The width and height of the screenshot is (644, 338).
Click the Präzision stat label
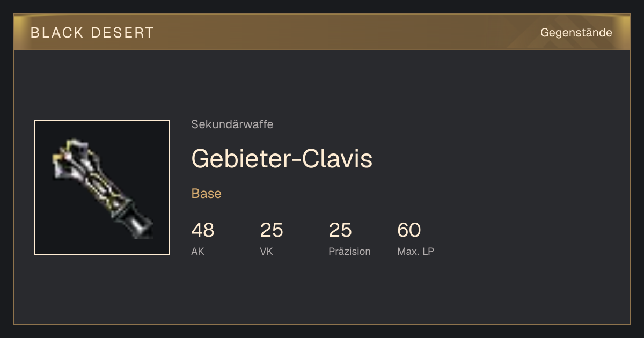tap(349, 251)
